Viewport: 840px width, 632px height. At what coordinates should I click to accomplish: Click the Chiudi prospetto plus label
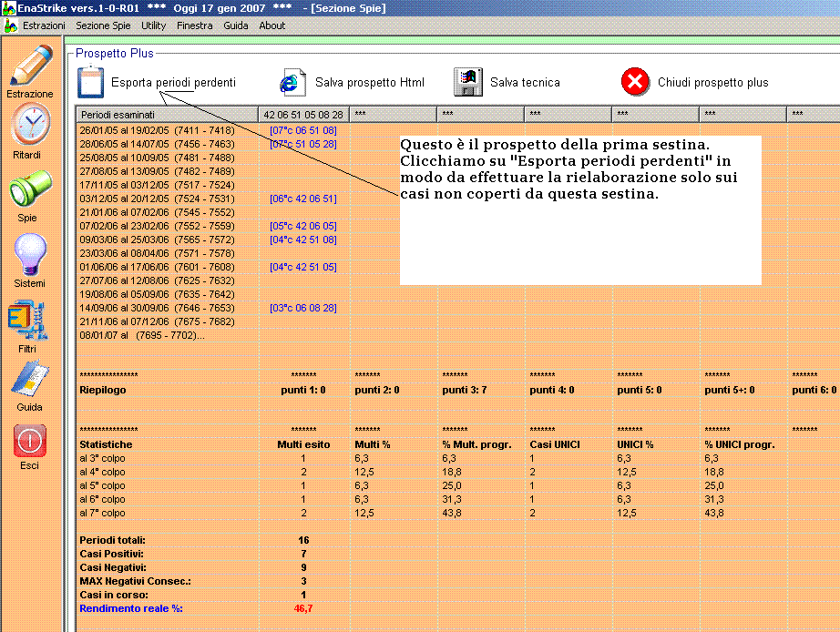pos(713,83)
